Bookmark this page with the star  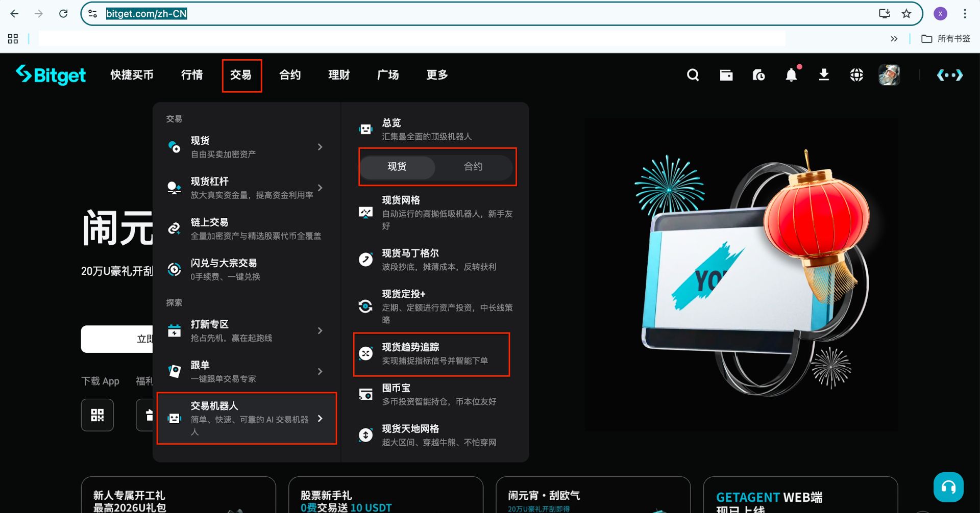tap(906, 14)
